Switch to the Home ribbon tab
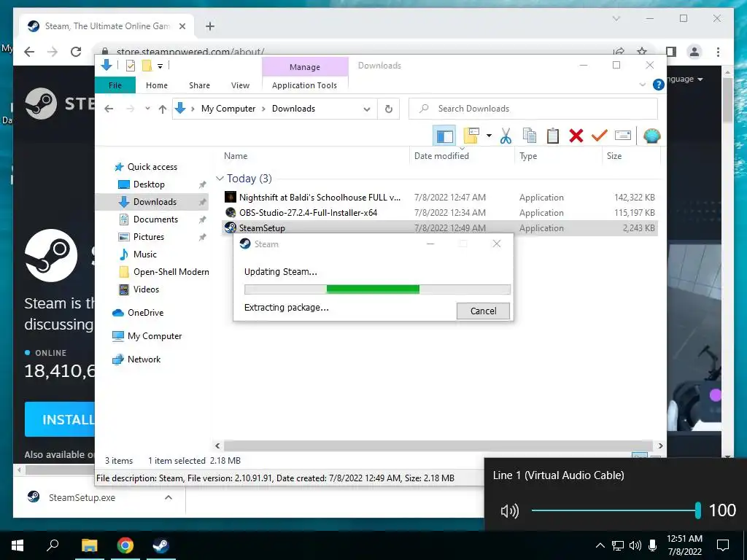Image resolution: width=747 pixels, height=560 pixels. [157, 85]
